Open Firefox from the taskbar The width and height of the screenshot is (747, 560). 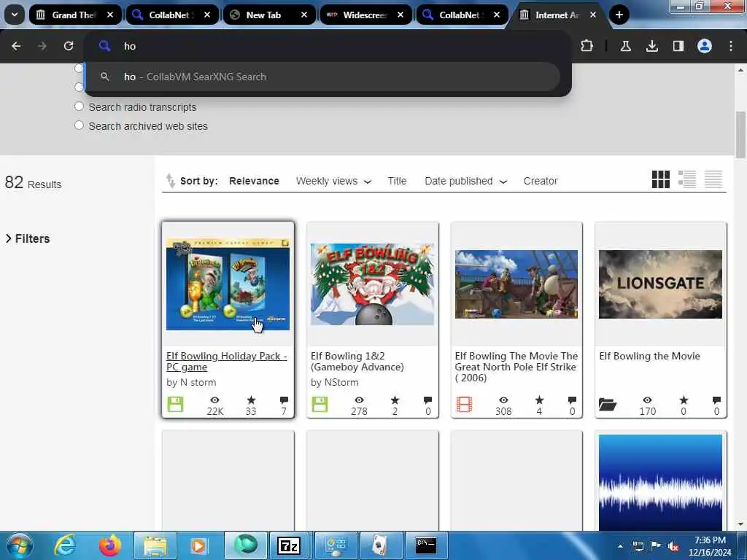click(x=110, y=545)
